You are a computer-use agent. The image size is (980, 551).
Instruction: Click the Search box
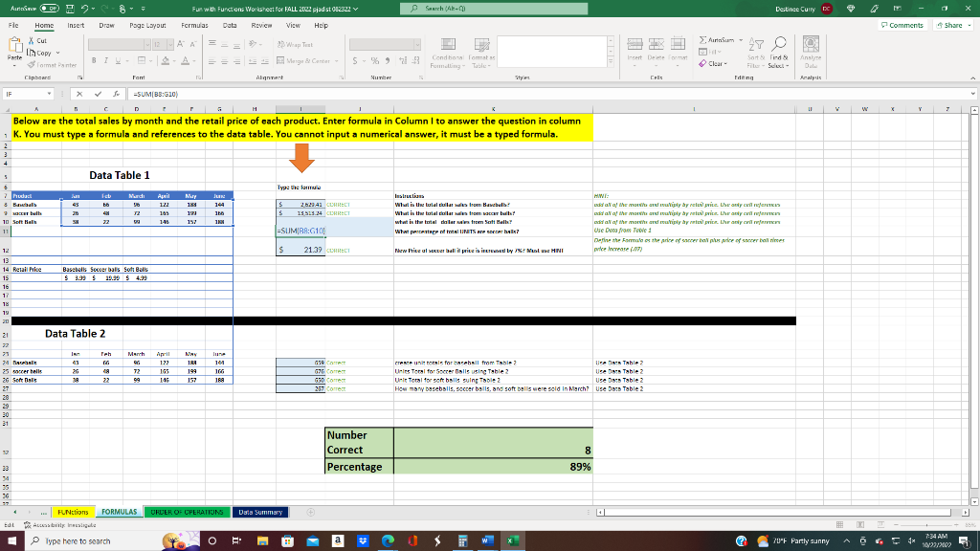click(x=494, y=9)
